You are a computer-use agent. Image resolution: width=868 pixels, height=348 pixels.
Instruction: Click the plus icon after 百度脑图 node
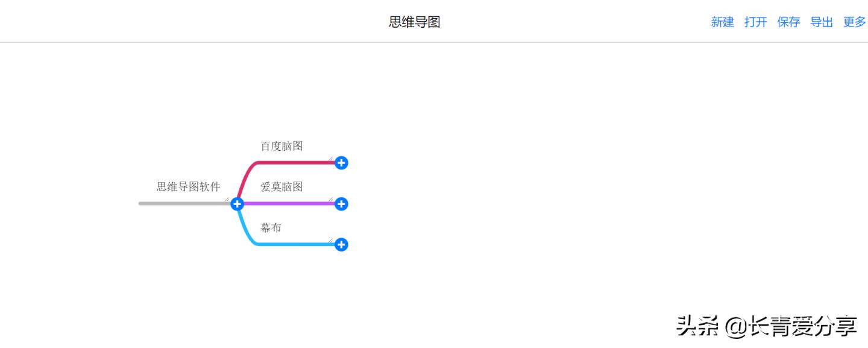[341, 163]
